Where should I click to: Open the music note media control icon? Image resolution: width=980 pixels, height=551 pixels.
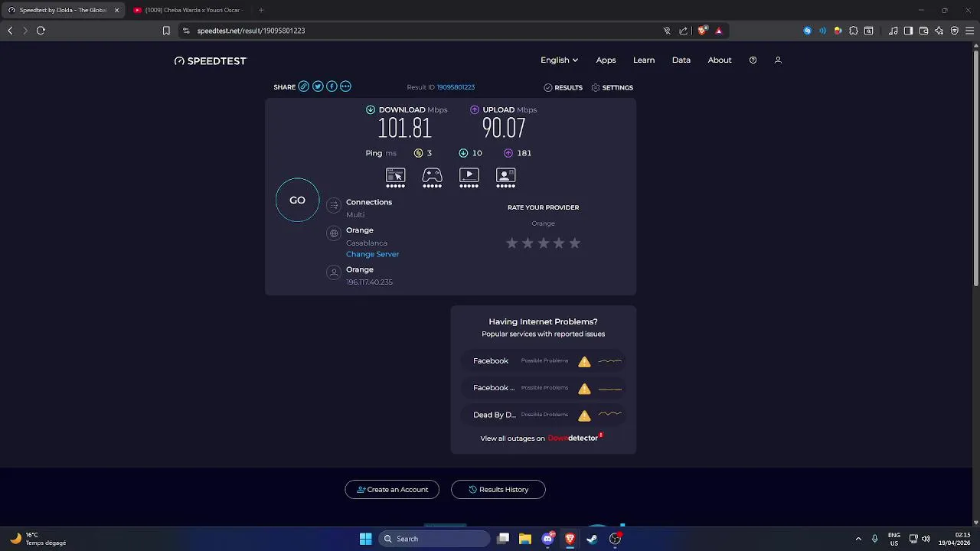[893, 31]
